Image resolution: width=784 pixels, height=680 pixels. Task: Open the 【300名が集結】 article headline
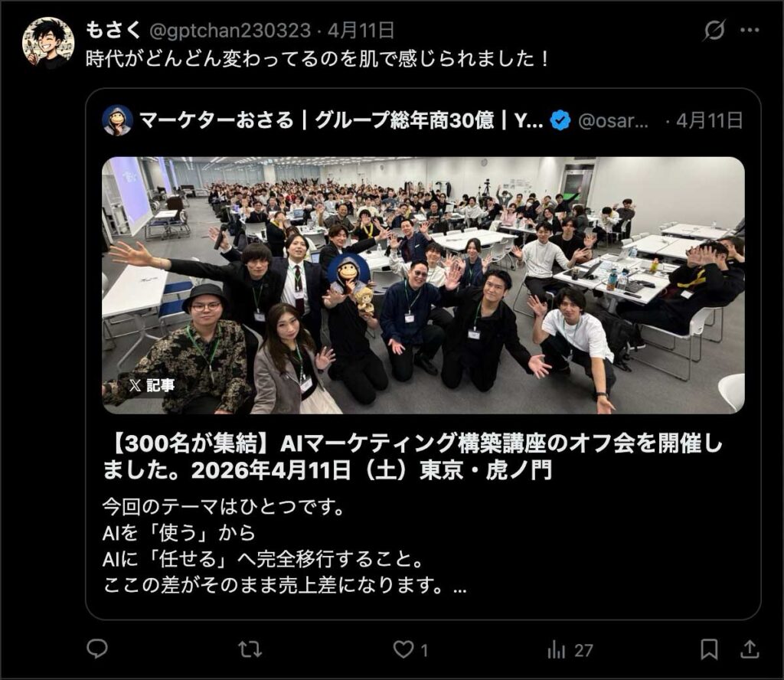tap(413, 456)
